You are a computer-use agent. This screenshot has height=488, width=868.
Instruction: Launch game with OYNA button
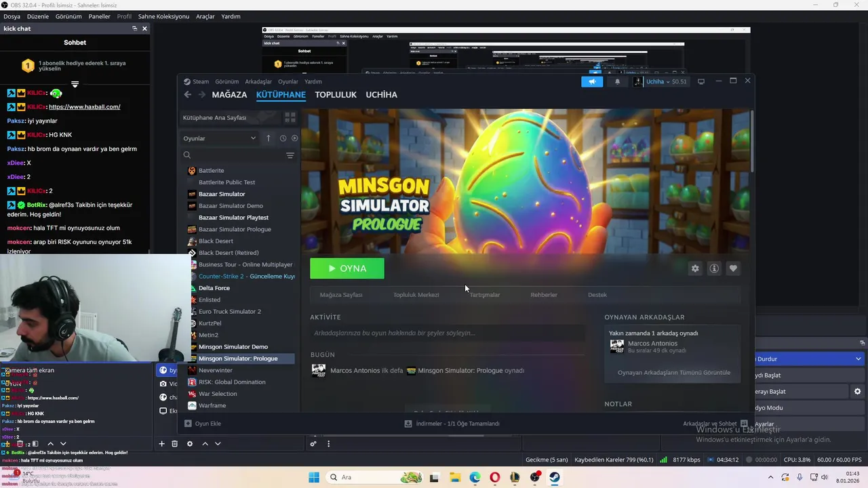click(347, 268)
